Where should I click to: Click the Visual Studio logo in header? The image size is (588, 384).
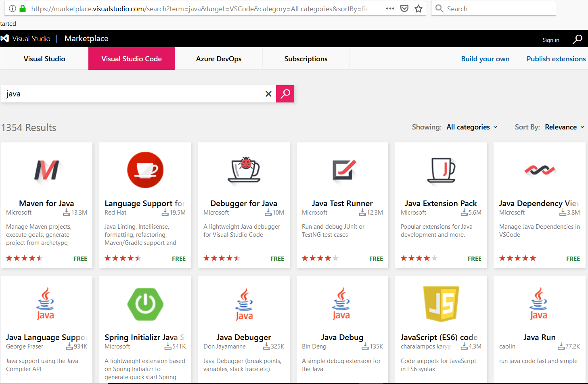5,38
